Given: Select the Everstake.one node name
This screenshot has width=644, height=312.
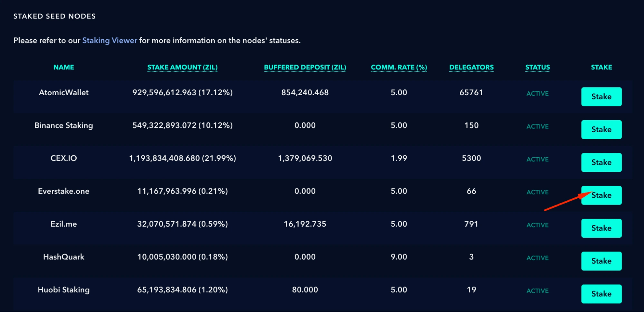Looking at the screenshot, I should 64,191.
